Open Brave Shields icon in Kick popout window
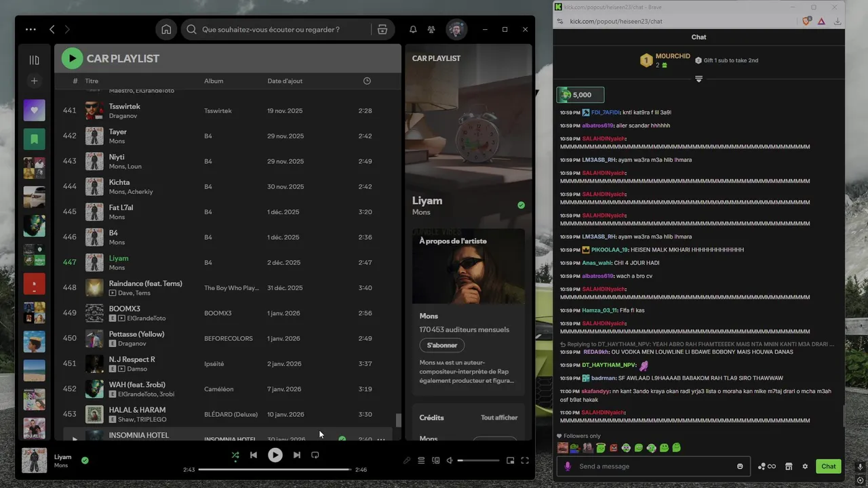This screenshot has height=488, width=868. [x=807, y=21]
